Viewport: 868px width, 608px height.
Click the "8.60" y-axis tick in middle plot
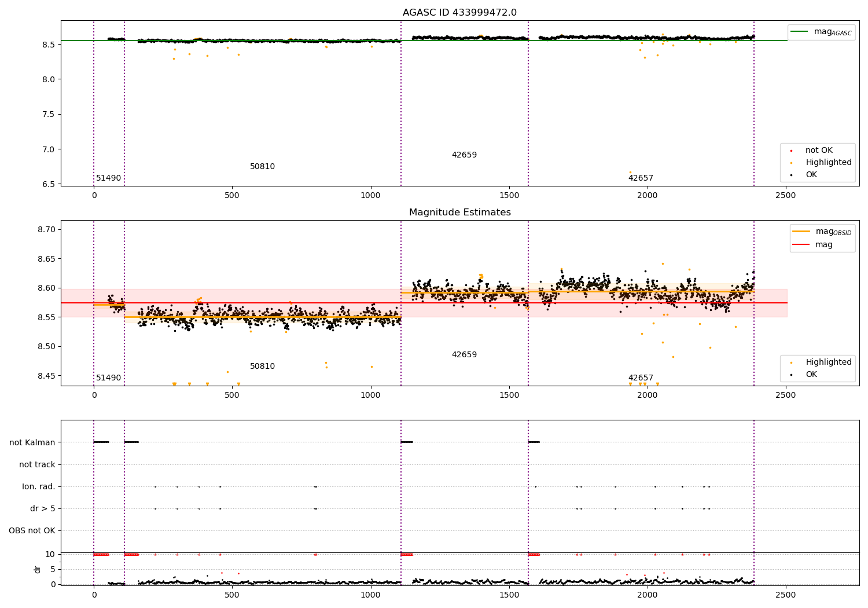(47, 288)
